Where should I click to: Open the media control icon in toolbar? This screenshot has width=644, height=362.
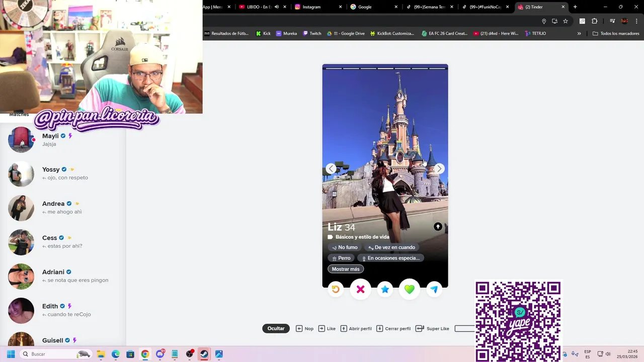coord(612,21)
